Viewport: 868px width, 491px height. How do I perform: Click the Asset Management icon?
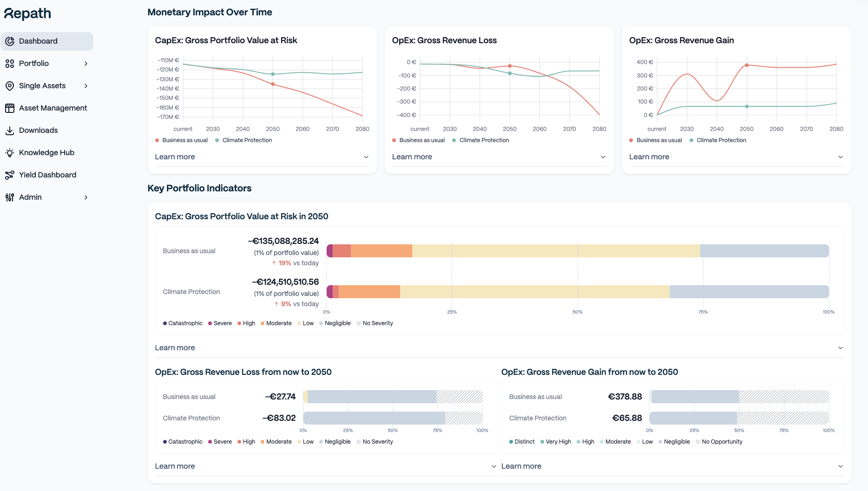[10, 108]
